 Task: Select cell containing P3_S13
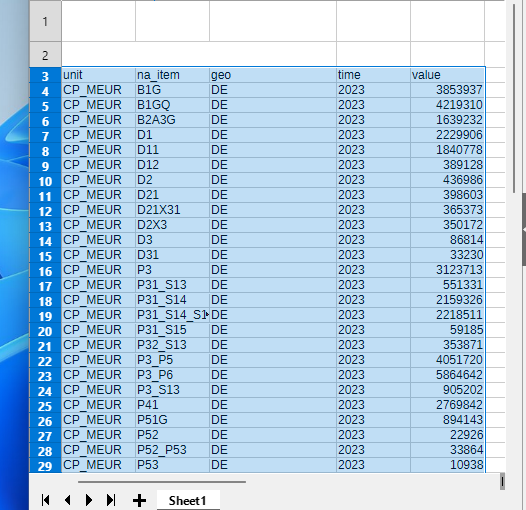click(172, 390)
